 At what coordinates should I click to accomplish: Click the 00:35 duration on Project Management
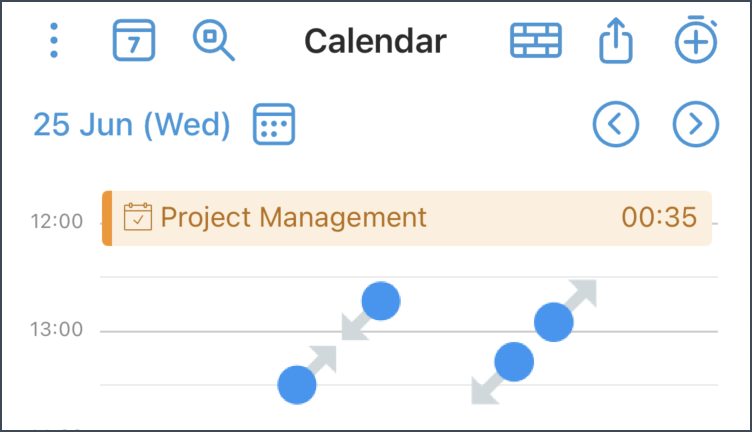click(659, 217)
